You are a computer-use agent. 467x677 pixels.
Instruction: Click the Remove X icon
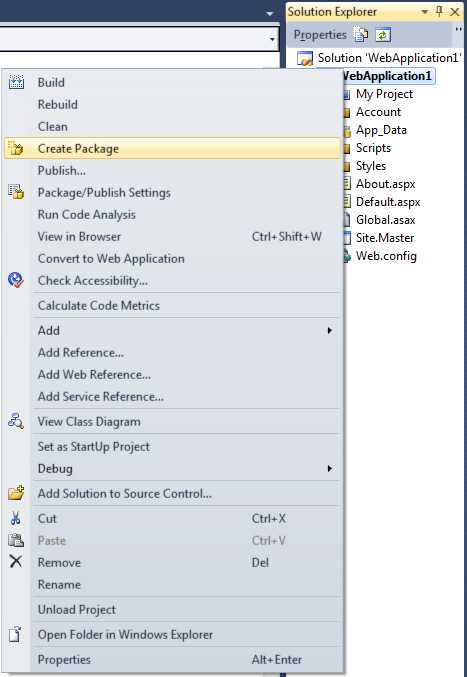(x=16, y=562)
